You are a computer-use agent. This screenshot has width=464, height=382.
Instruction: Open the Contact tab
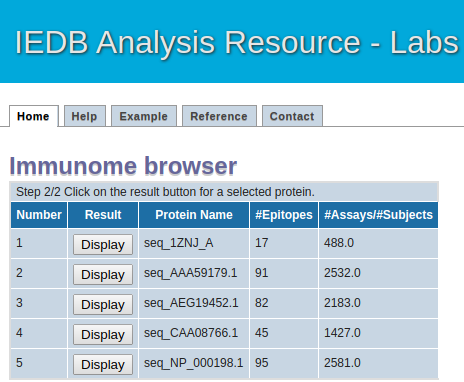[292, 116]
